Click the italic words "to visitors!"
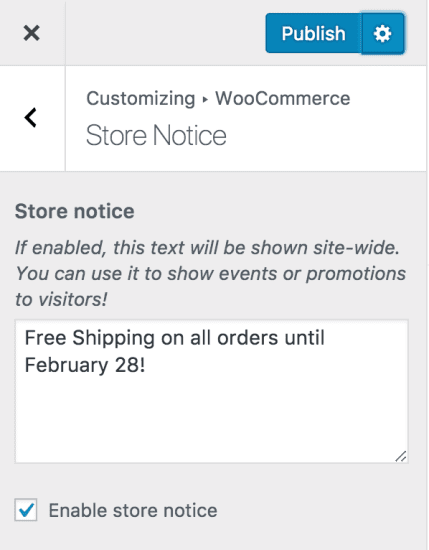The height and width of the screenshot is (550, 429). pos(61,299)
